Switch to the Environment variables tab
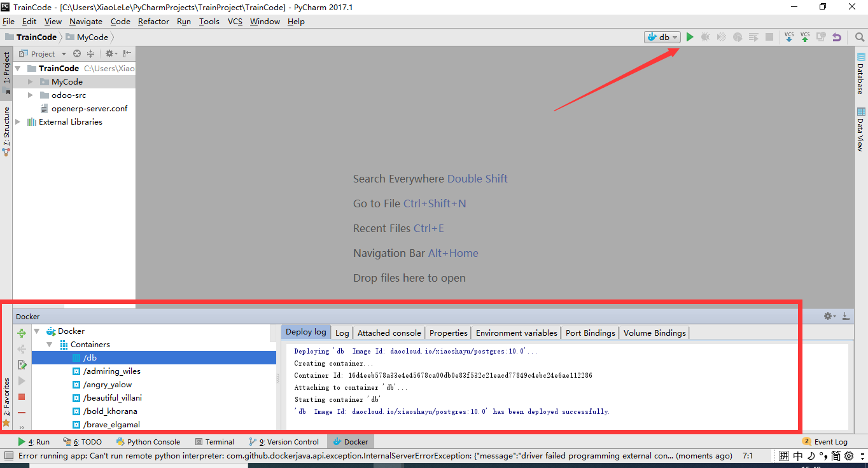Screen dimensions: 868x468 516,333
